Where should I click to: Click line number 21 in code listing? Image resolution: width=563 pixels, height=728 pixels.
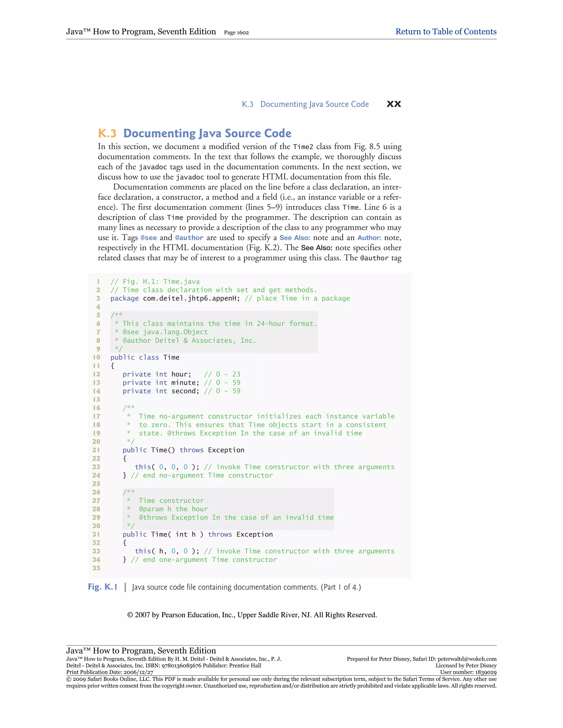96,450
